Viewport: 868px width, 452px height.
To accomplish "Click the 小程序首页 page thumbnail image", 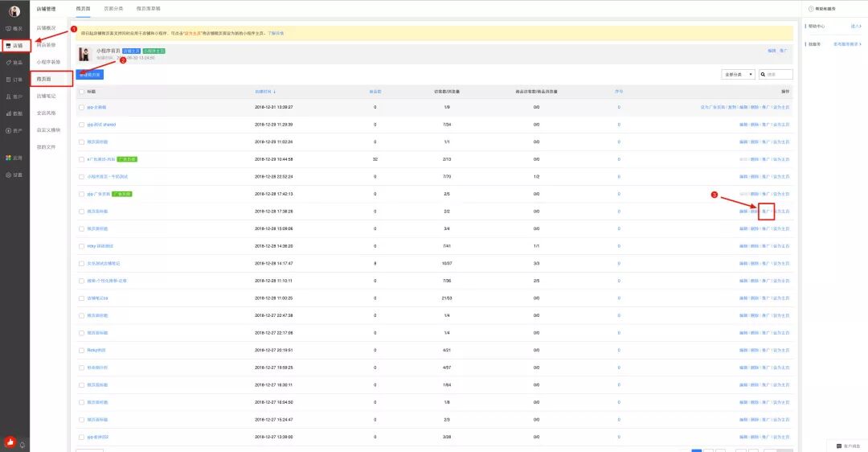I will pyautogui.click(x=84, y=54).
